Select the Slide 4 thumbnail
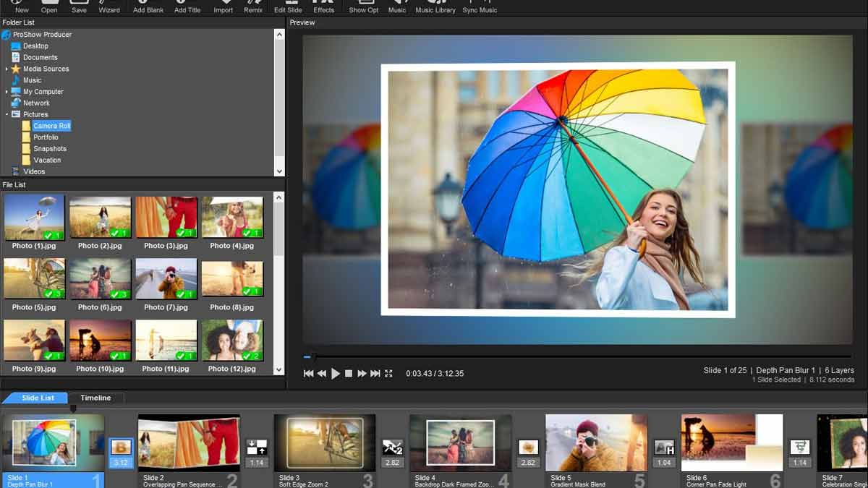Image resolution: width=868 pixels, height=488 pixels. (460, 441)
